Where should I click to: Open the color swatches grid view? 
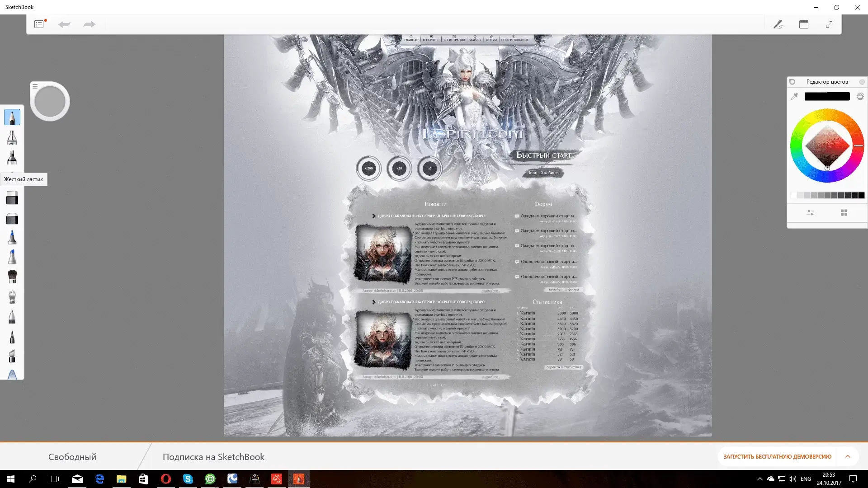click(x=844, y=212)
